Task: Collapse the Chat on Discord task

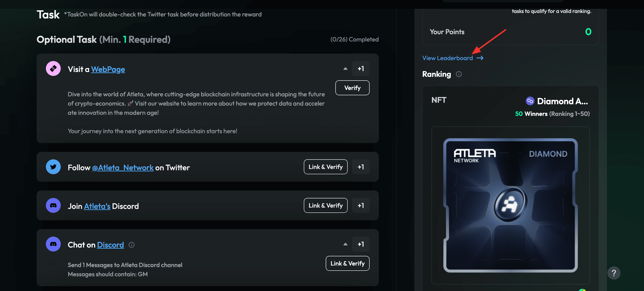Action: pyautogui.click(x=345, y=244)
